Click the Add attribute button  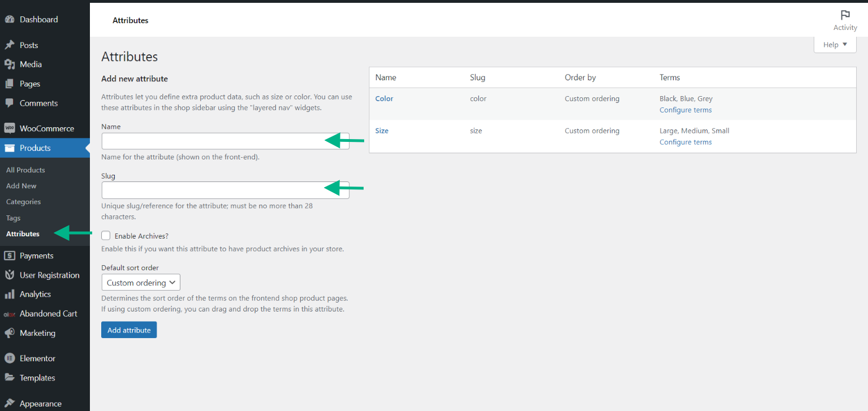point(128,330)
